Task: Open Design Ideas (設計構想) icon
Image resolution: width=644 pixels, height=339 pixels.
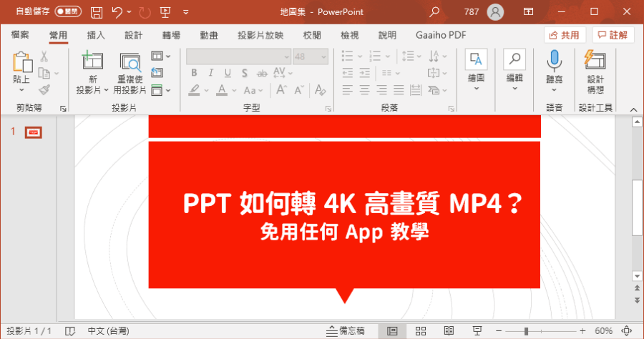Action: click(595, 60)
